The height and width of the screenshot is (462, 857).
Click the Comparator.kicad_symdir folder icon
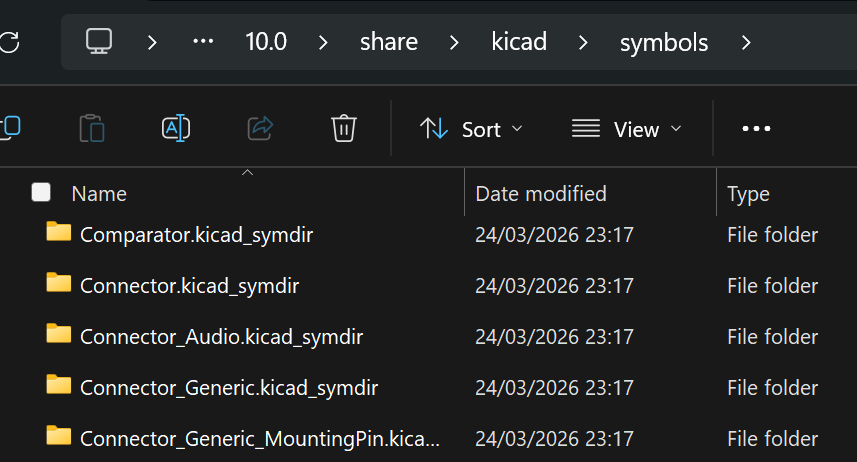click(x=59, y=233)
